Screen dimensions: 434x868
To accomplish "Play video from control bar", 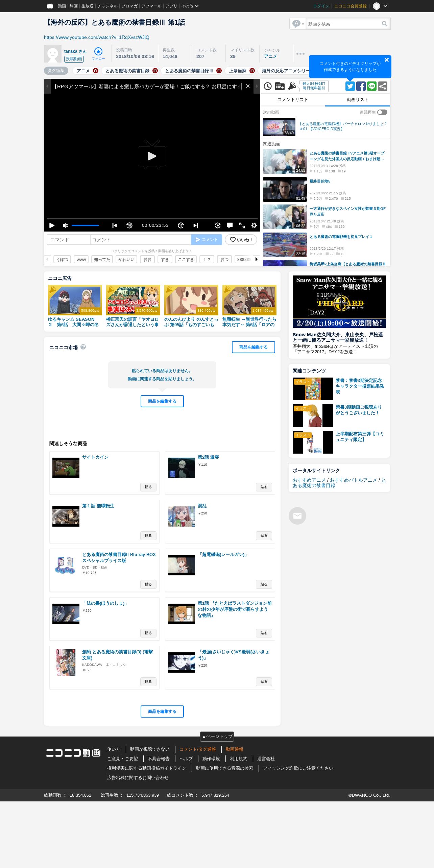I will click(x=52, y=225).
